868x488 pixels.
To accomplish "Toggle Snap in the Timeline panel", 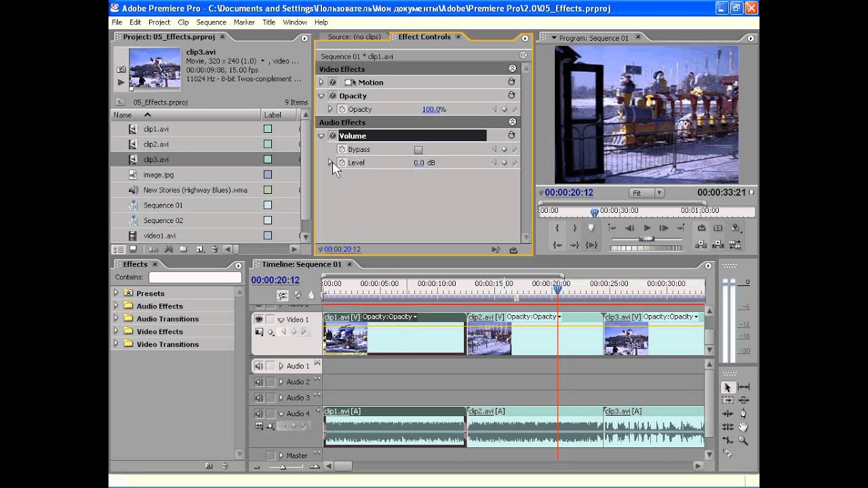I will pyautogui.click(x=282, y=296).
